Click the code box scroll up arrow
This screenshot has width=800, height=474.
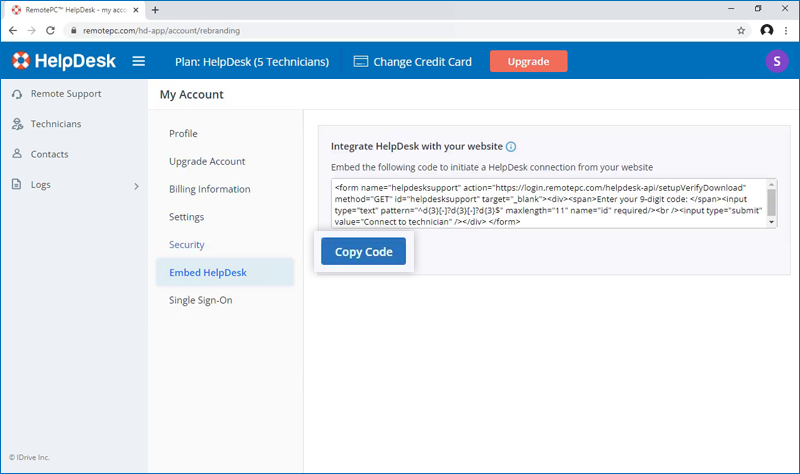click(771, 185)
